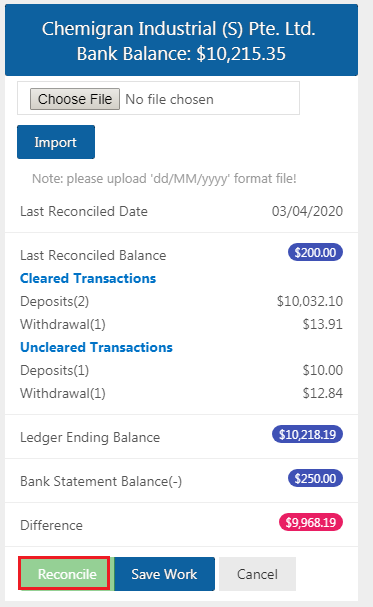The image size is (373, 607).
Task: Click the $200.00 last reconciled balance badge
Action: click(x=315, y=252)
